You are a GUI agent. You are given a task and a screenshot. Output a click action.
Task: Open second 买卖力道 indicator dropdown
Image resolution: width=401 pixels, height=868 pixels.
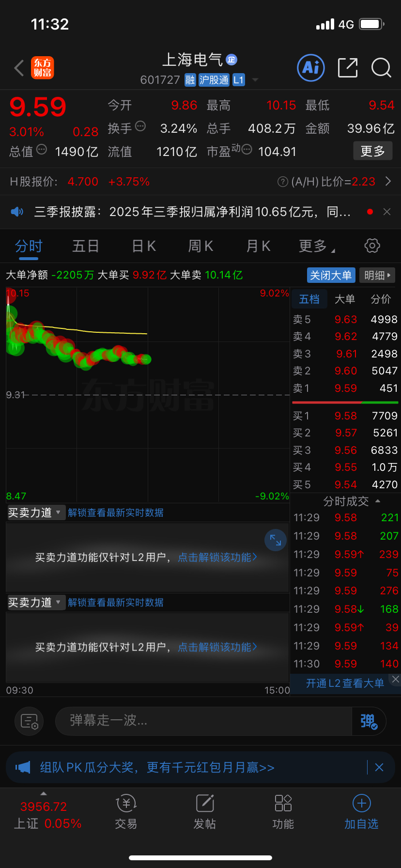click(x=36, y=603)
